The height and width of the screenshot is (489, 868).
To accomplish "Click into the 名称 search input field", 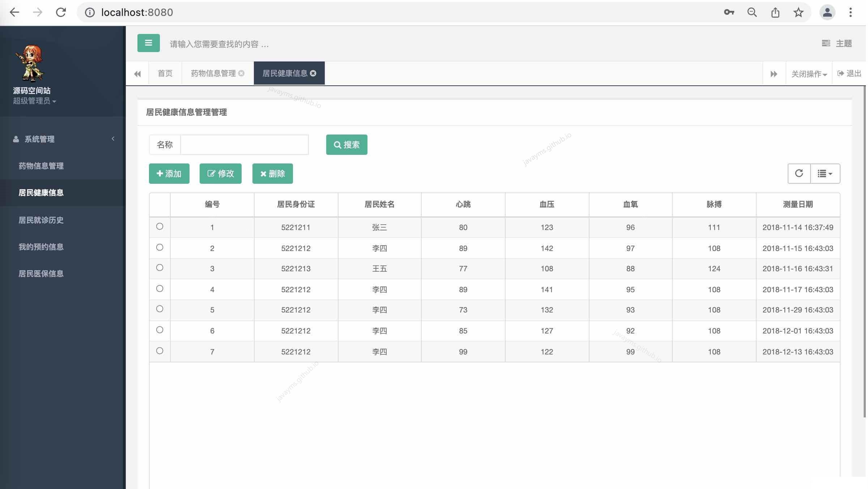I will [244, 145].
